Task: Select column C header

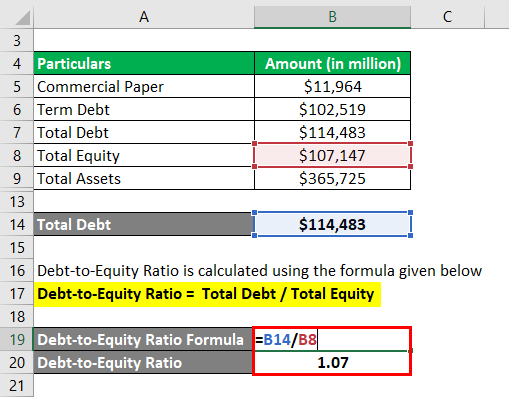Action: click(x=447, y=17)
